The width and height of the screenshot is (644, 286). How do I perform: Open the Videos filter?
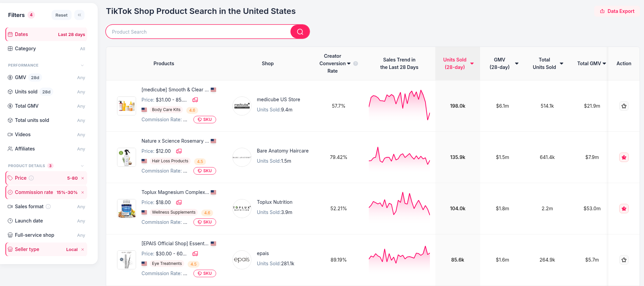click(46, 135)
